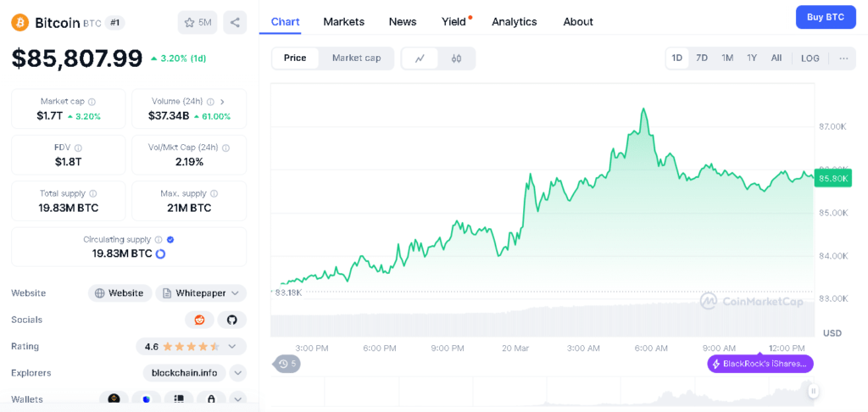Click the $37.34B volume value
The height and width of the screenshot is (412, 868).
(x=169, y=116)
